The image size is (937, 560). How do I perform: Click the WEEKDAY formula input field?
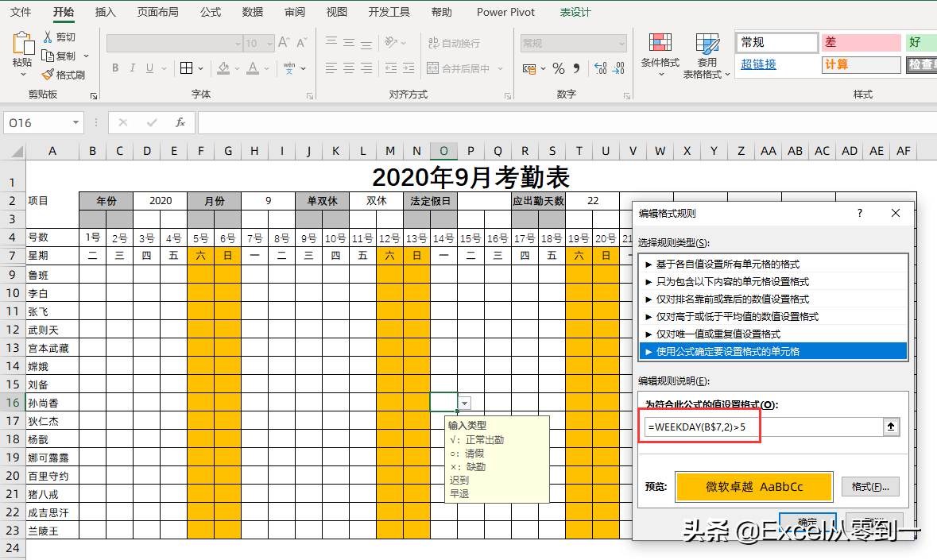tap(764, 427)
